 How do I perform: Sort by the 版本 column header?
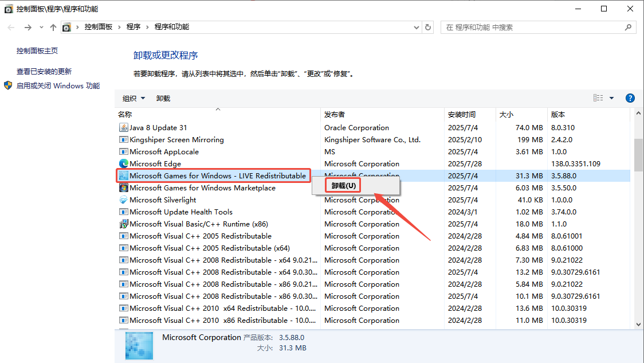(588, 115)
